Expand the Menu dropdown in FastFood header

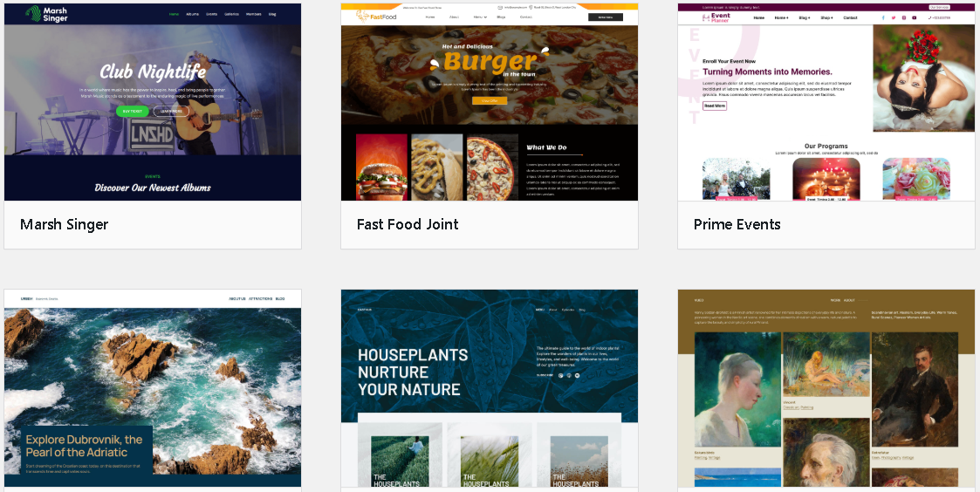click(479, 17)
